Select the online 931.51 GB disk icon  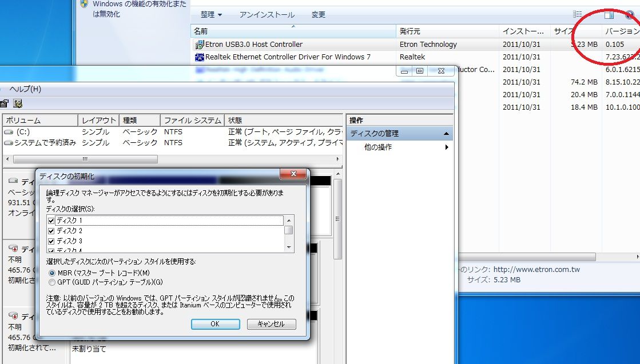(13, 181)
